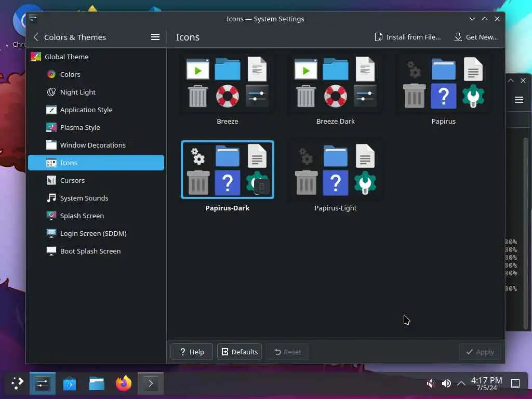Open System Sounds page

(96, 198)
